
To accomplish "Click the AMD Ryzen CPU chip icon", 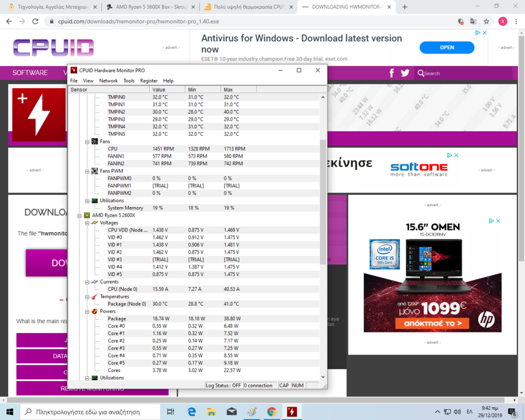I will click(x=87, y=215).
